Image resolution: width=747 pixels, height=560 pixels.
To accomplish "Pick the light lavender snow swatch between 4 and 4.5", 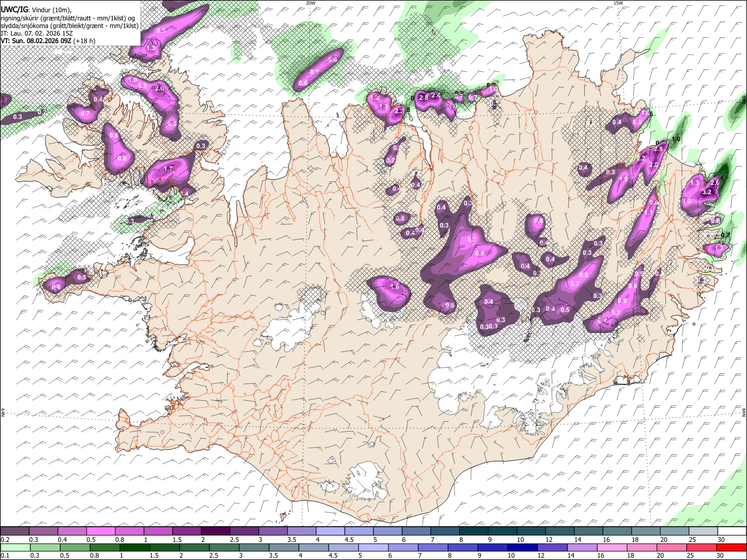I will (330, 531).
